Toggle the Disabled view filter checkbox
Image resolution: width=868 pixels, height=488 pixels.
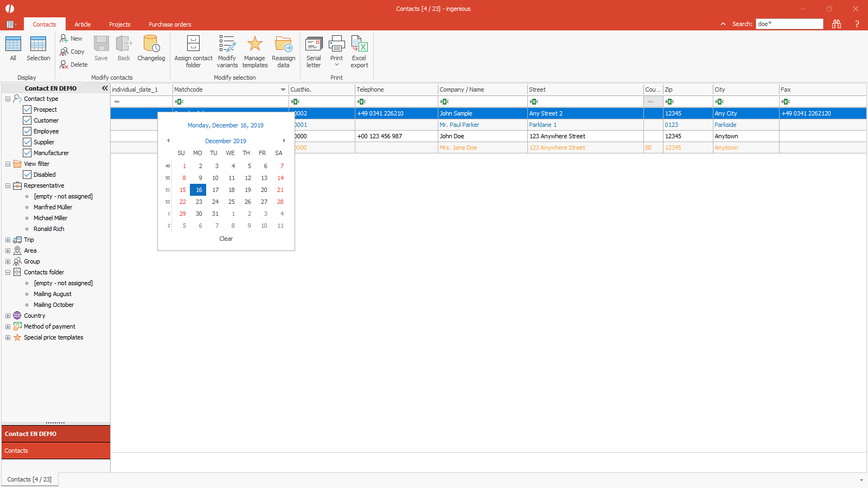click(27, 175)
